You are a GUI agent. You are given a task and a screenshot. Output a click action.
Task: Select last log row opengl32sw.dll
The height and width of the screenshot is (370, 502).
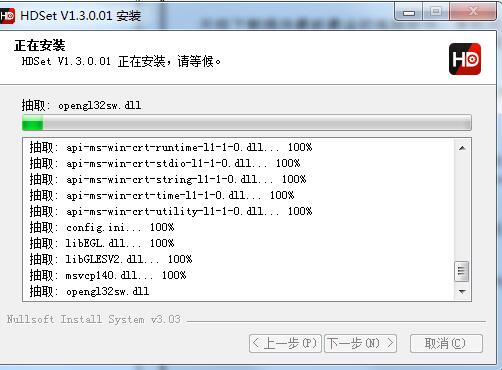coord(89,291)
